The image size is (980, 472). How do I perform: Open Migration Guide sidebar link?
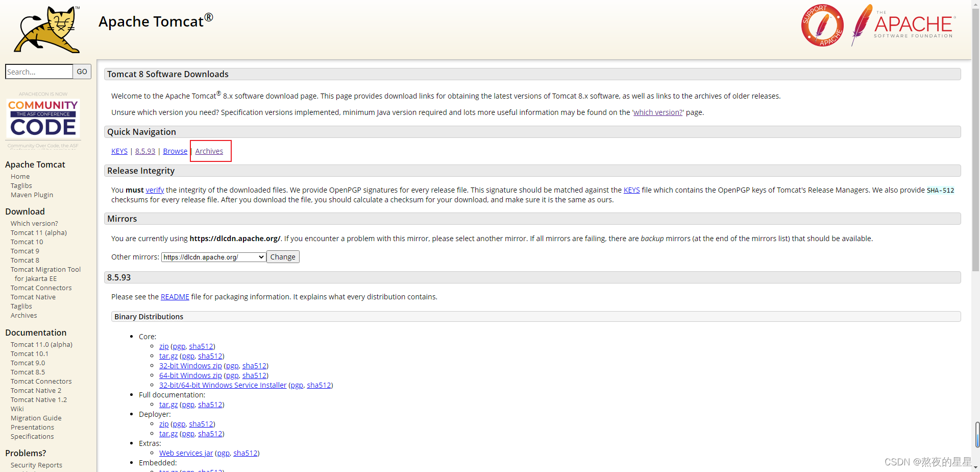36,418
